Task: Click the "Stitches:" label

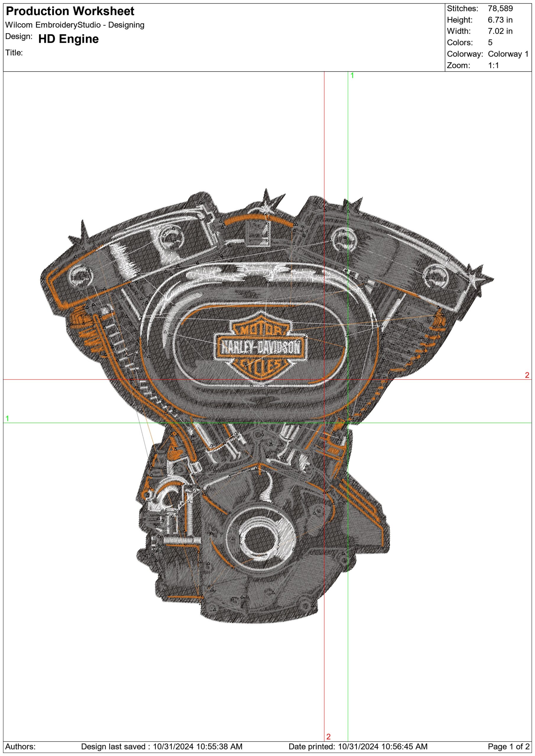Action: coord(463,9)
